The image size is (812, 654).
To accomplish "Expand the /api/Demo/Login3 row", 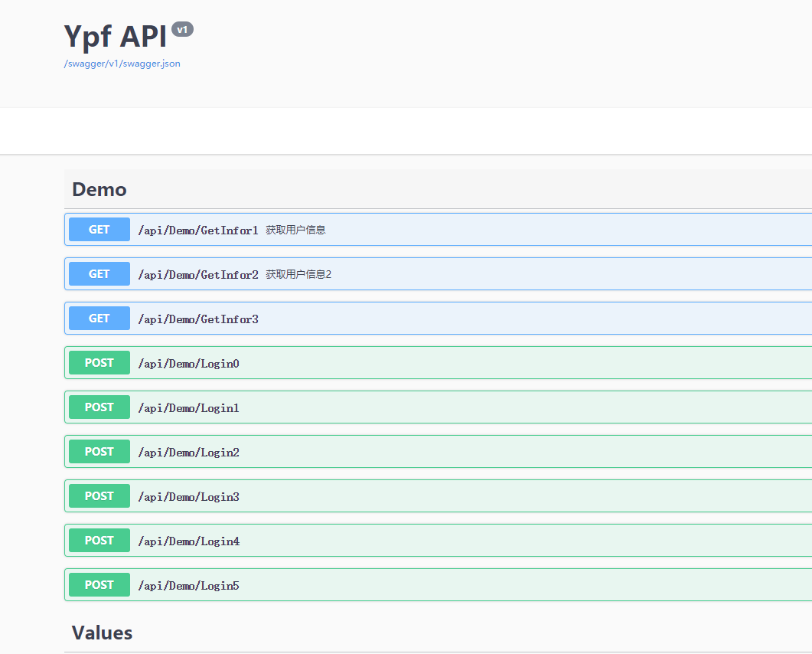I will pyautogui.click(x=438, y=496).
